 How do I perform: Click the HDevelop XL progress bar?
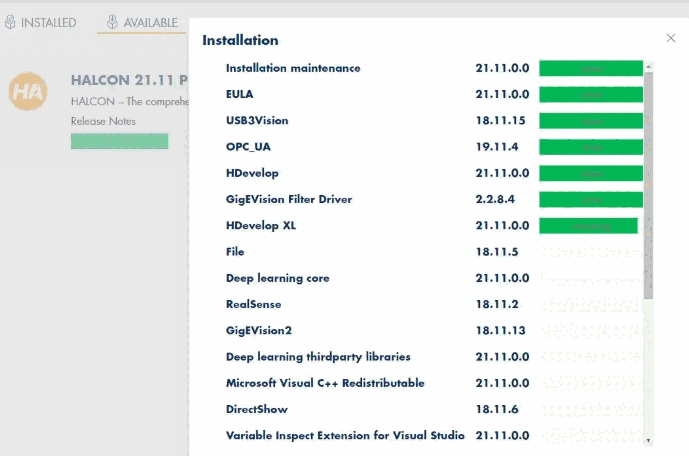pos(588,226)
